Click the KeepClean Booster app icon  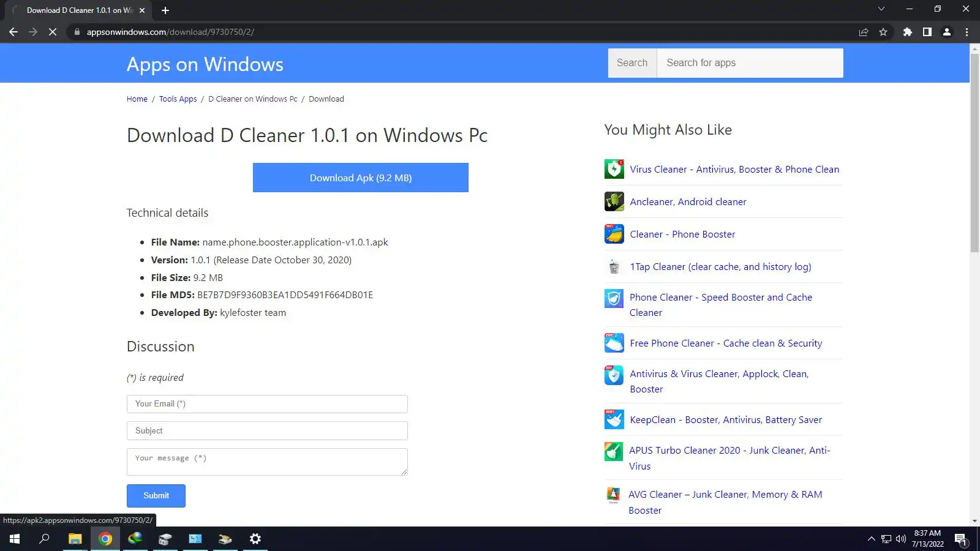click(x=614, y=419)
